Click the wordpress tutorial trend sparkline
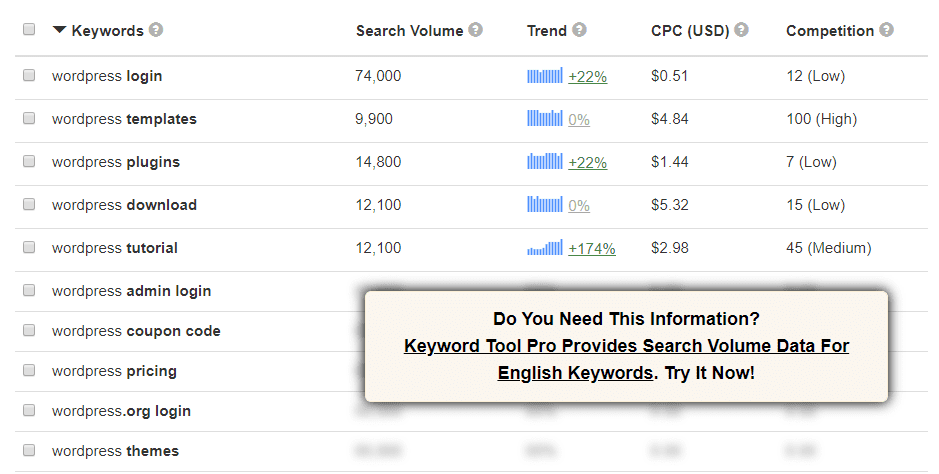 click(x=545, y=248)
